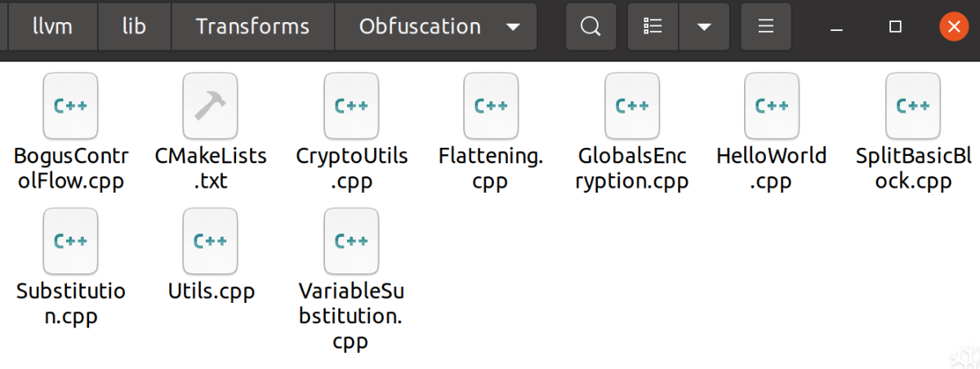Go to the Transforms path segment
Image resolution: width=980 pixels, height=369 pixels.
pyautogui.click(x=252, y=26)
